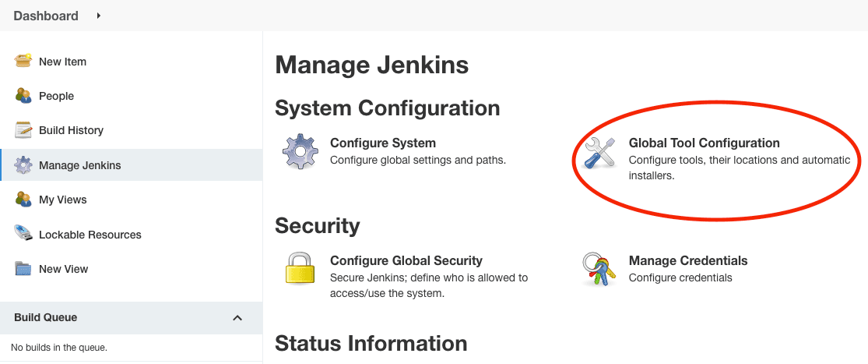Open the Global Tool Configuration link
868x364 pixels.
pyautogui.click(x=705, y=143)
